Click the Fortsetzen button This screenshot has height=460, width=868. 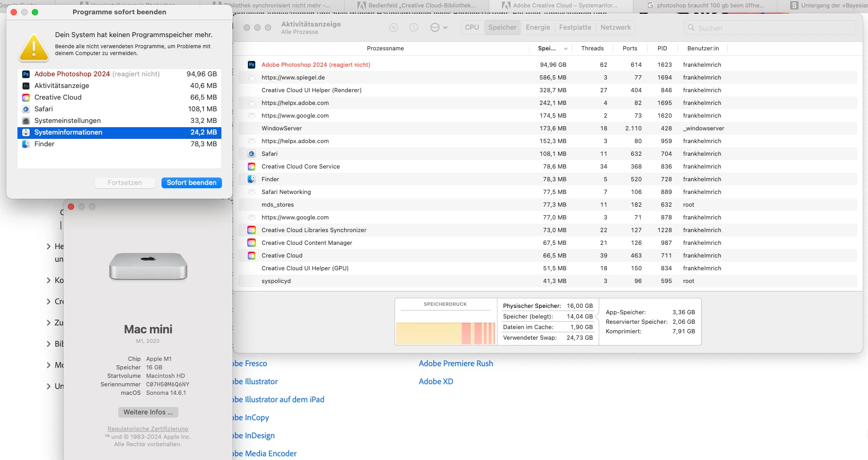125,183
